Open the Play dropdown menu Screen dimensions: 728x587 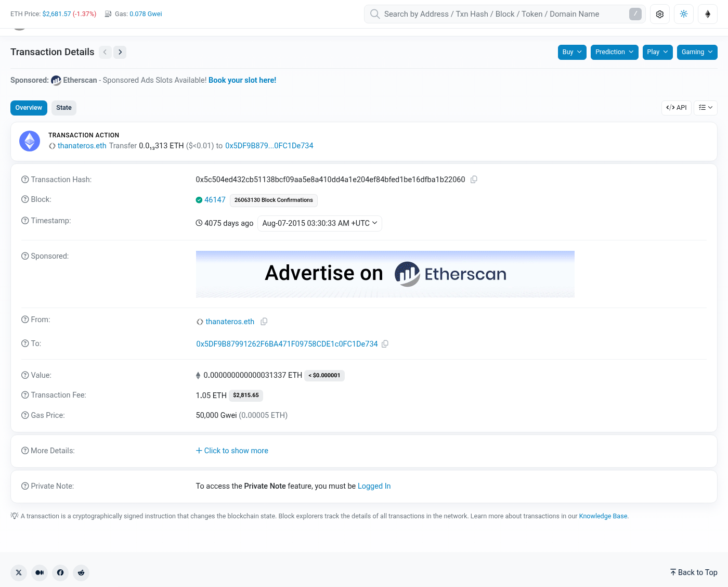[658, 52]
